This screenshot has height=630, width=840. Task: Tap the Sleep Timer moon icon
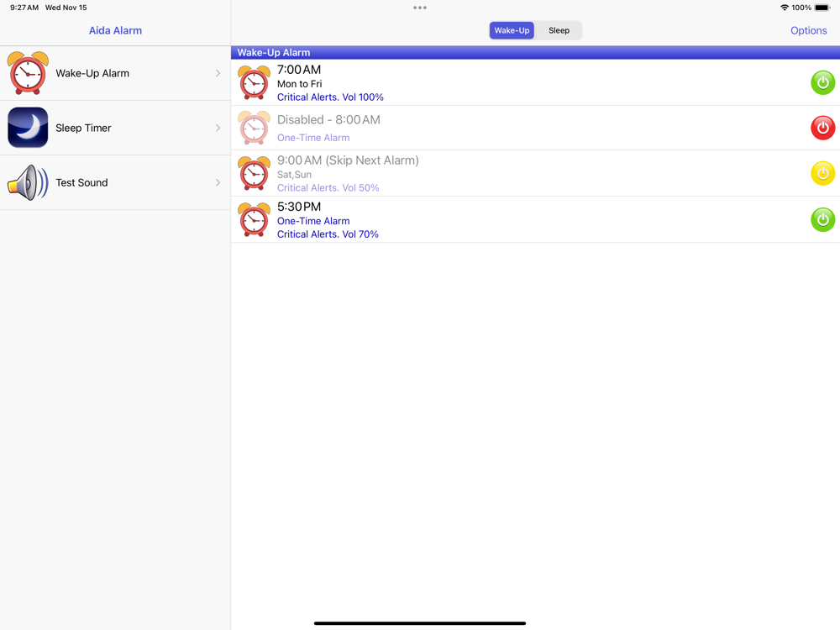28,128
